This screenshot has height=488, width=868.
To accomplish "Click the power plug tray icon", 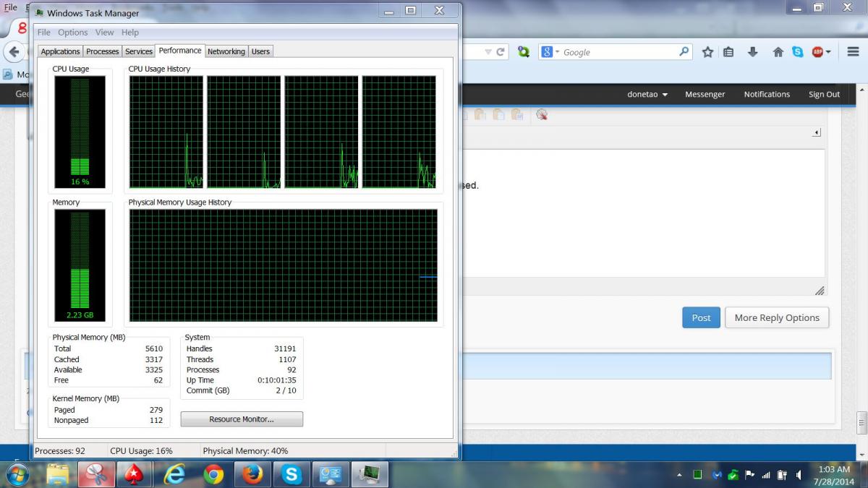I will 783,475.
